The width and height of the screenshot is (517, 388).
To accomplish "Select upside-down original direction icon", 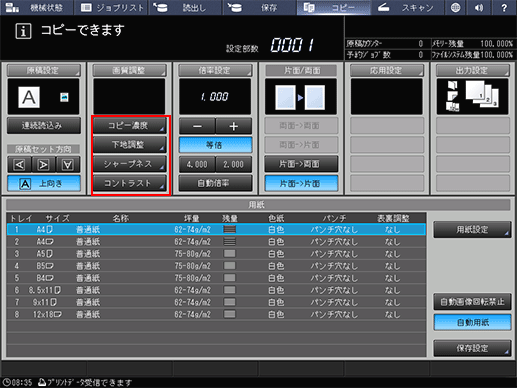I will (x=68, y=165).
